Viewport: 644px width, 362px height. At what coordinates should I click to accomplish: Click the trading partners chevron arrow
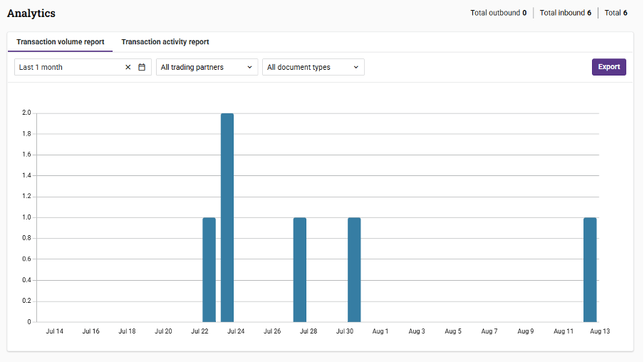point(249,68)
